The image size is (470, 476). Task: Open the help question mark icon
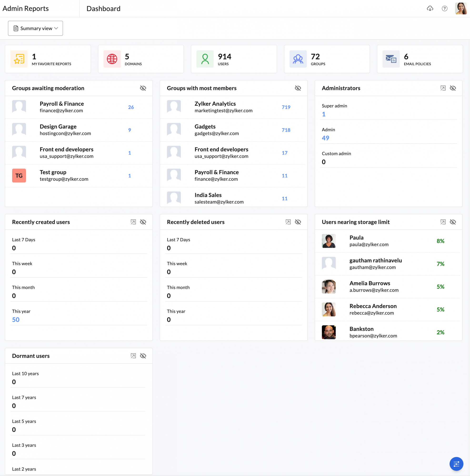(444, 9)
